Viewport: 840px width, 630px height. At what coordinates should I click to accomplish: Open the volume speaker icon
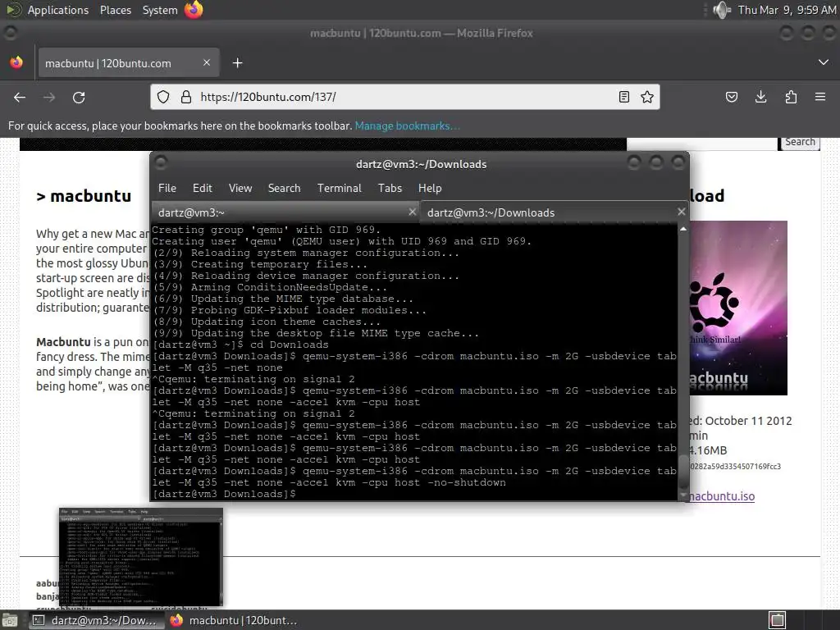[722, 10]
